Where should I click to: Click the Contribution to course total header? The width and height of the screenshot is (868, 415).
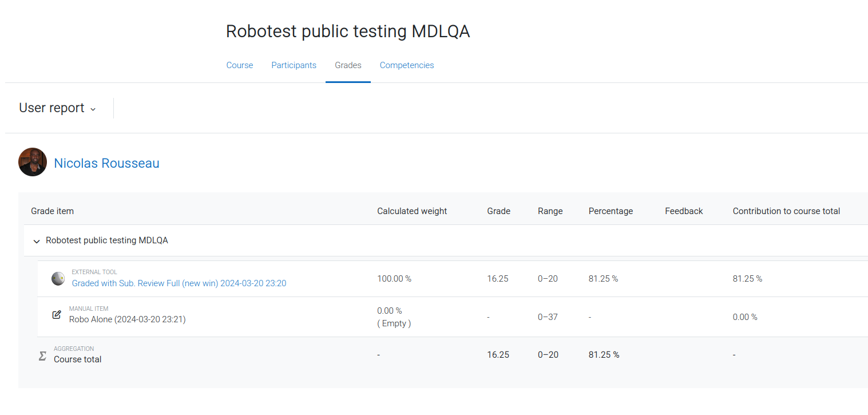point(786,211)
